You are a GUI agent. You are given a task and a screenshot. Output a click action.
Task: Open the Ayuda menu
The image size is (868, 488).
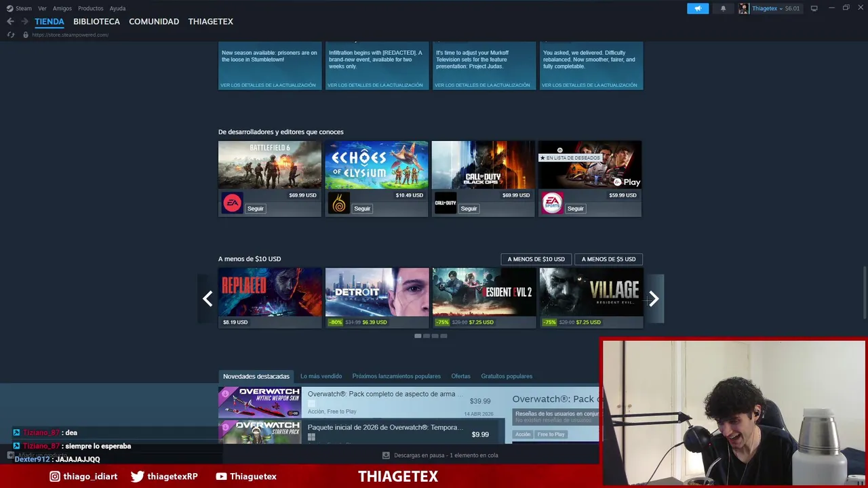click(117, 8)
